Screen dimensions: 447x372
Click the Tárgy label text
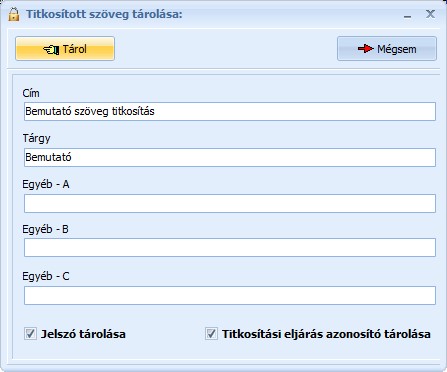tap(36, 138)
